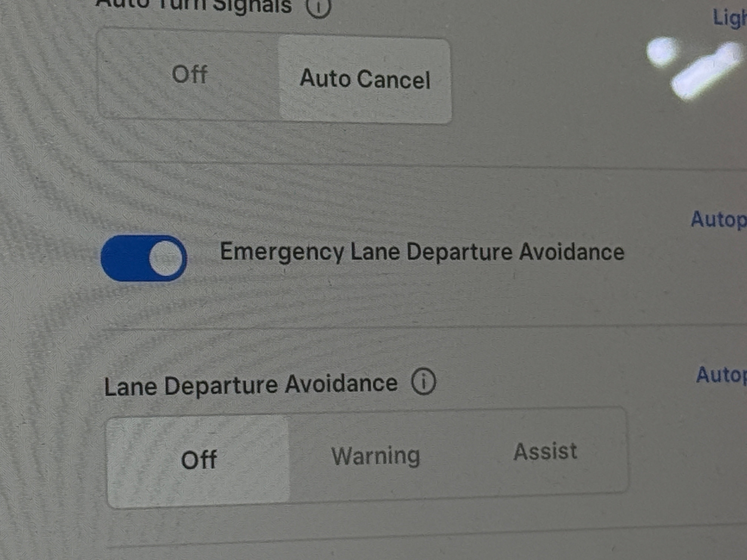Tap the Lane Departure Avoidance info icon
Screen dimensions: 747x560
[x=424, y=382]
